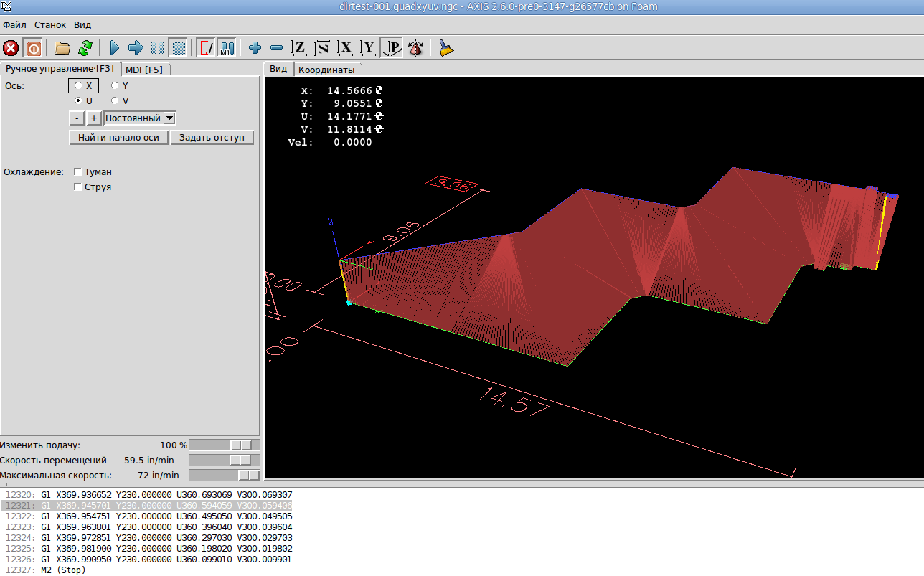Clear live plot with broom icon

(x=446, y=48)
